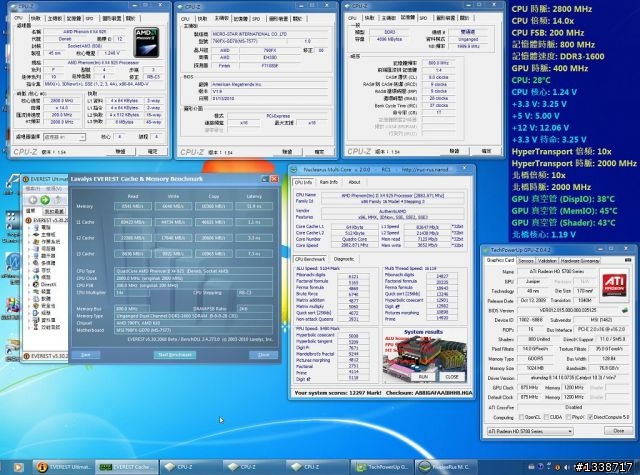Click CLOSE button in Nuclearus
Image resolution: width=640 pixels, height=475 pixels.
pyautogui.click(x=452, y=377)
